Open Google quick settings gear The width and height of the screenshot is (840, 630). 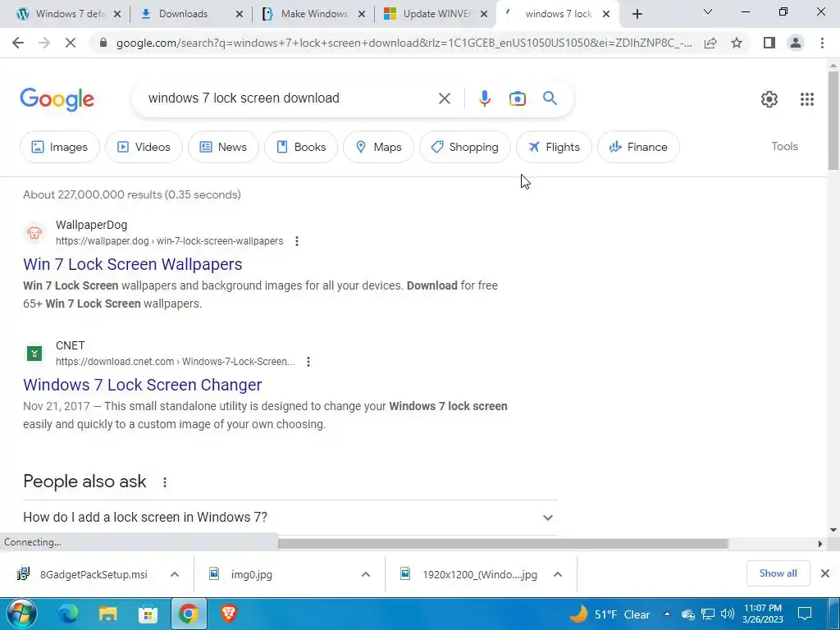(769, 99)
